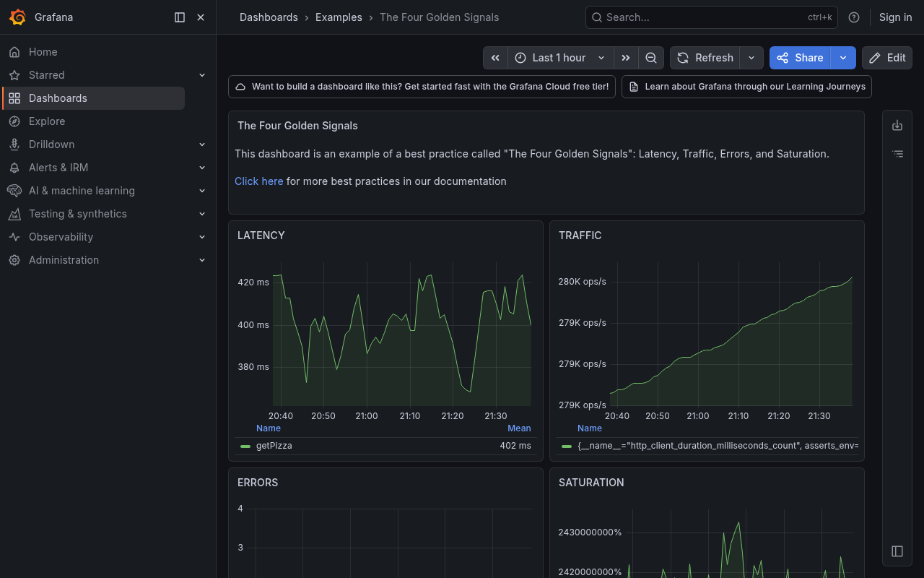
Task: Open the Last 1 hour time range dropdown
Action: (x=560, y=58)
